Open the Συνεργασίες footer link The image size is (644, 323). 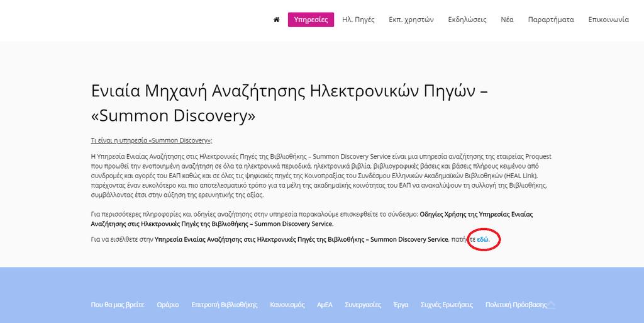coord(363,305)
